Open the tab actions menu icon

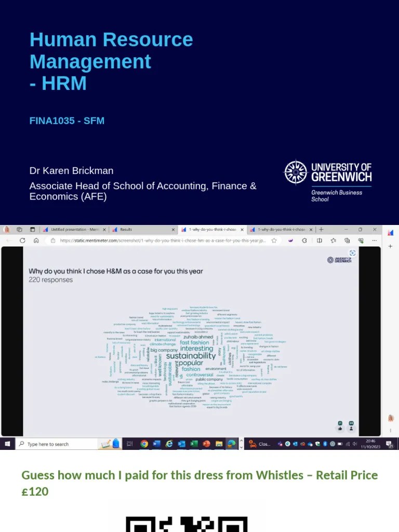33,230
